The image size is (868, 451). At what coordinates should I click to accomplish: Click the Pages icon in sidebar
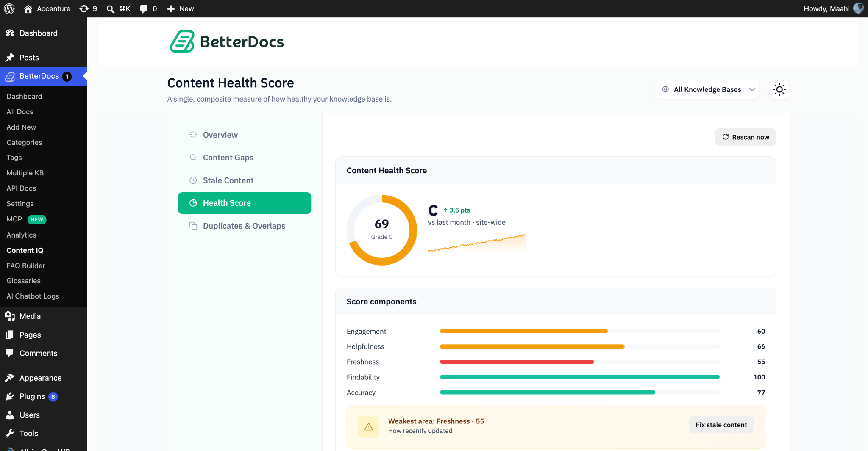tap(10, 335)
